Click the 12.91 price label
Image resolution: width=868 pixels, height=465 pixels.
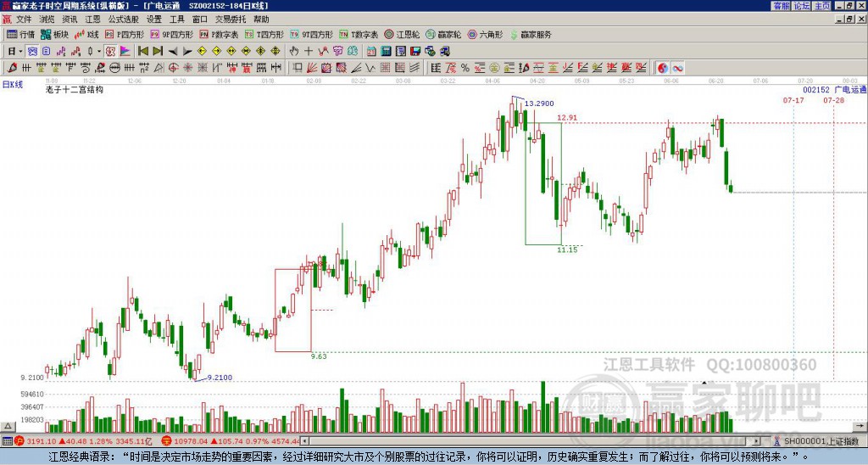(567, 117)
